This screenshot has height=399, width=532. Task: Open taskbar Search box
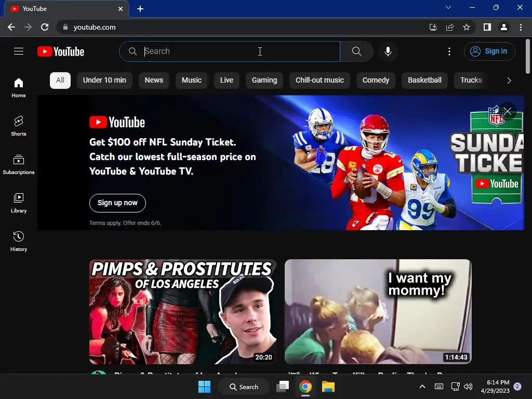tap(244, 387)
